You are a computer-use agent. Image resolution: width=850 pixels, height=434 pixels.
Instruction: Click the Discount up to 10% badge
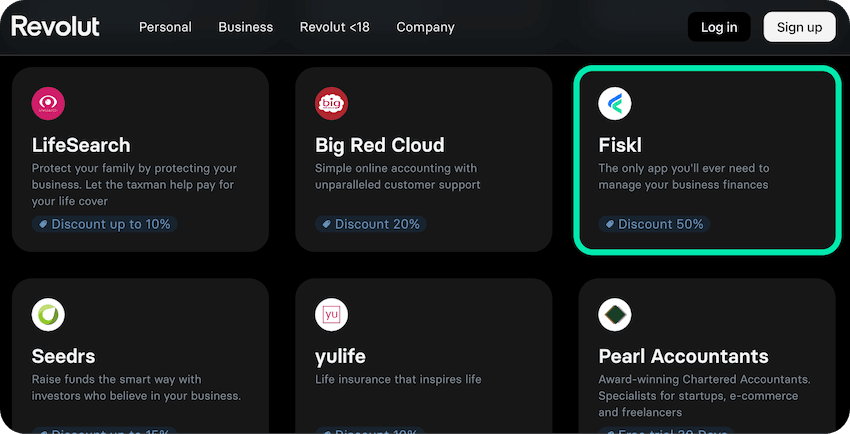coord(104,224)
